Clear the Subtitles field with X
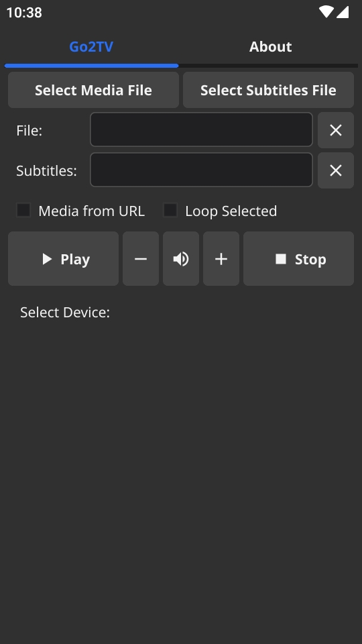Viewport: 362px width, 644px height. click(336, 170)
